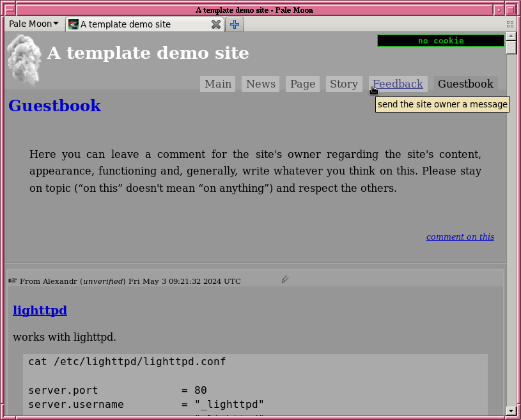Open the Story page
521x420 pixels.
[x=343, y=84]
